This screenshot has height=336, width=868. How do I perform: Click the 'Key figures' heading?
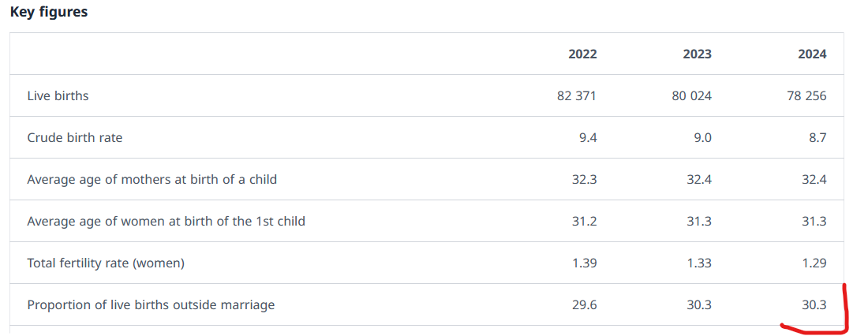pyautogui.click(x=49, y=12)
